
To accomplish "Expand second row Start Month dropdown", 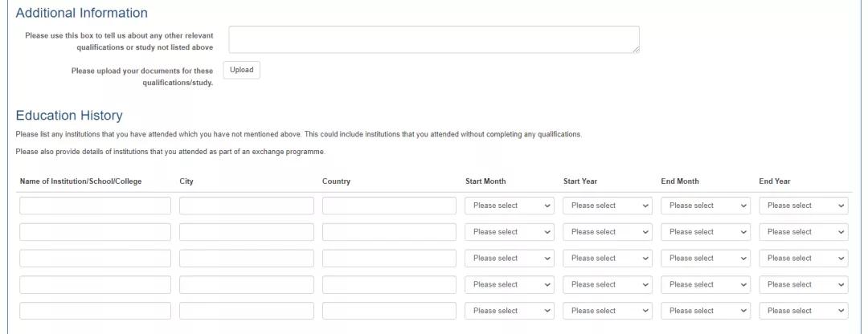I will point(510,232).
